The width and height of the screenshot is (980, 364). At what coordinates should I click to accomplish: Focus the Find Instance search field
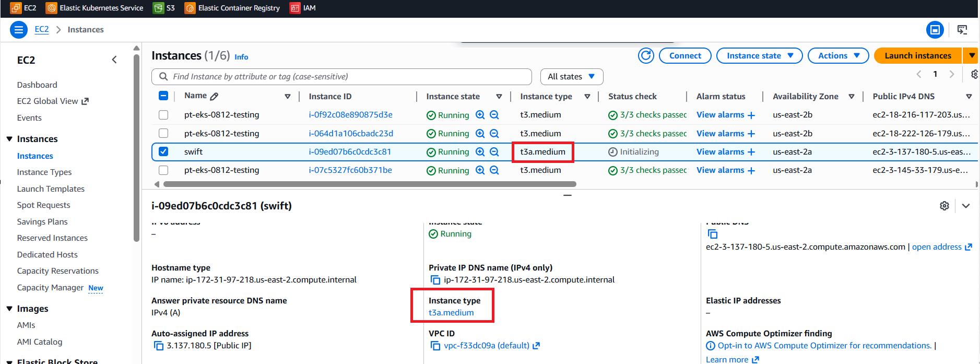(x=341, y=77)
